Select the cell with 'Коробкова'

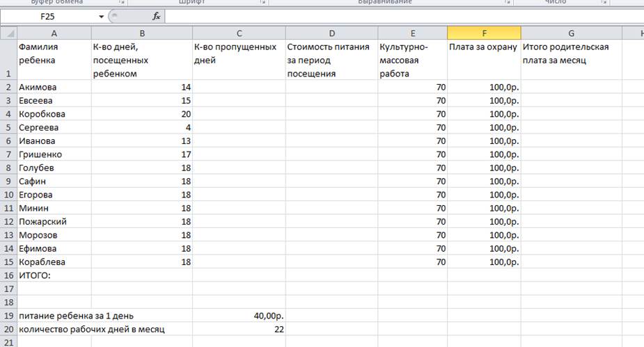54,114
